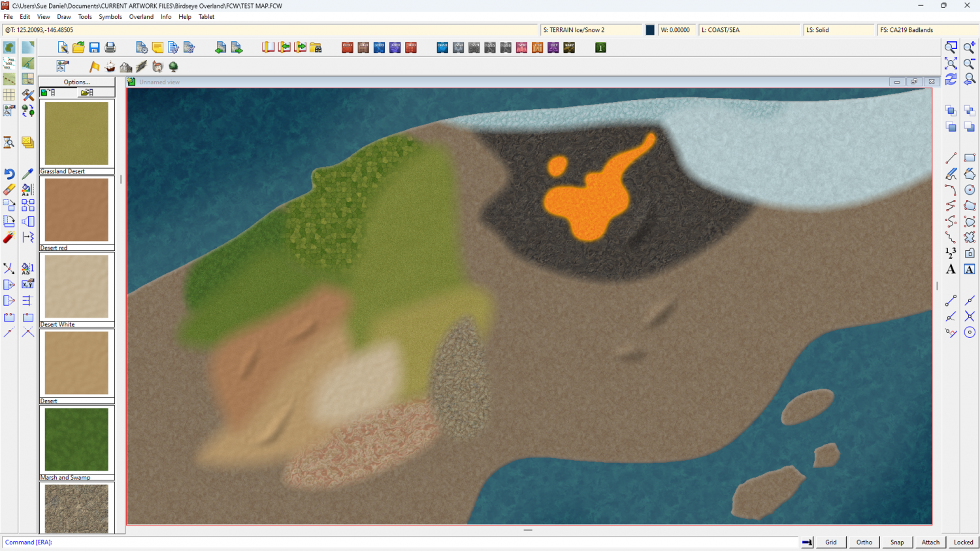Click the Options... button above fill catalog
The image size is (980, 551).
pyautogui.click(x=77, y=82)
